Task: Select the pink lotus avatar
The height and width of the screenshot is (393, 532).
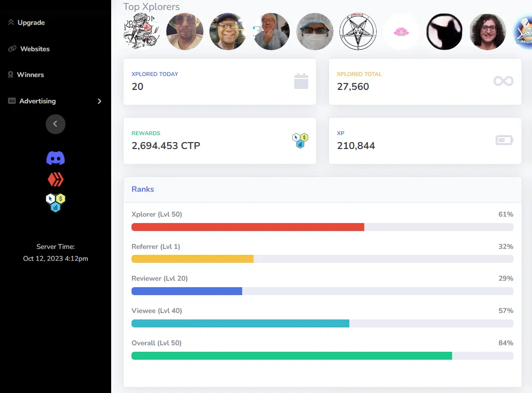Action: [x=401, y=32]
